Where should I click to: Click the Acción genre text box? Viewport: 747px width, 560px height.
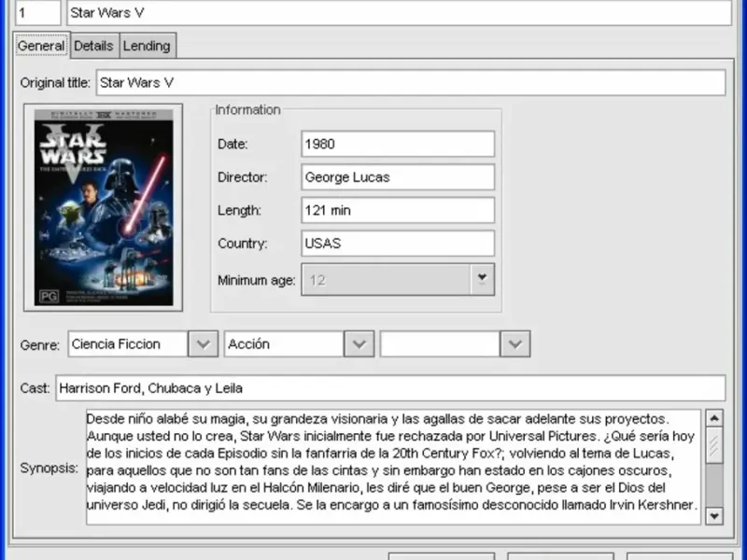pyautogui.click(x=285, y=343)
